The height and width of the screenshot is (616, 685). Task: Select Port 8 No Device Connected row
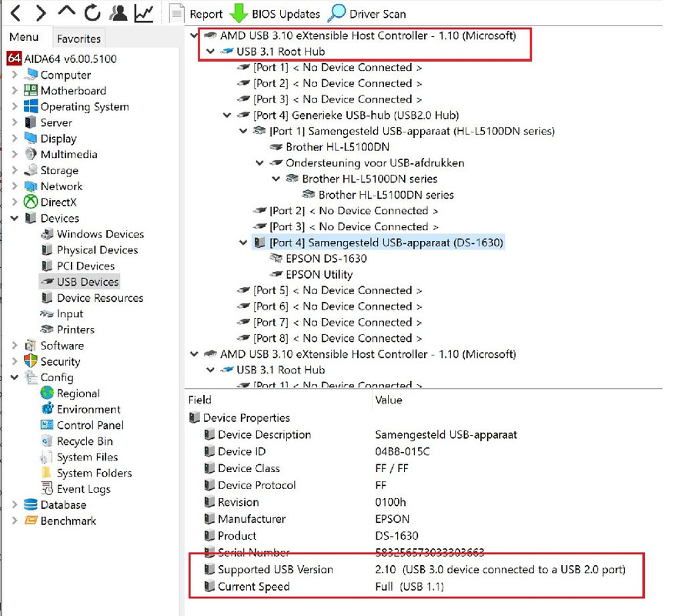(337, 338)
